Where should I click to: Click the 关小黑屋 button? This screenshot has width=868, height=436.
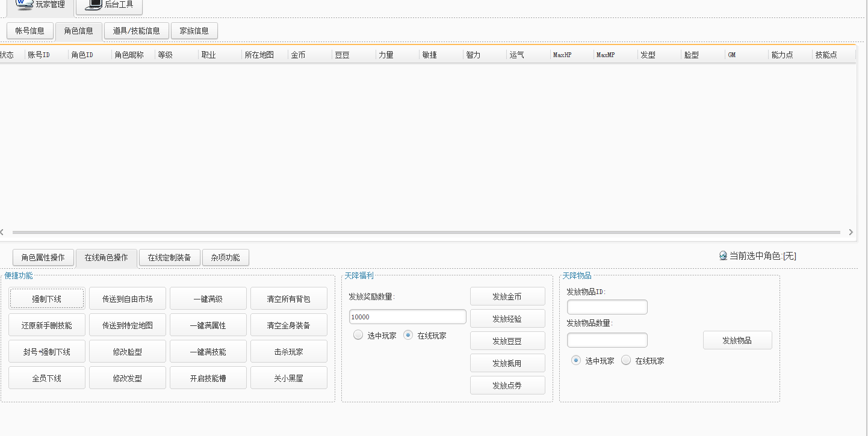point(289,378)
